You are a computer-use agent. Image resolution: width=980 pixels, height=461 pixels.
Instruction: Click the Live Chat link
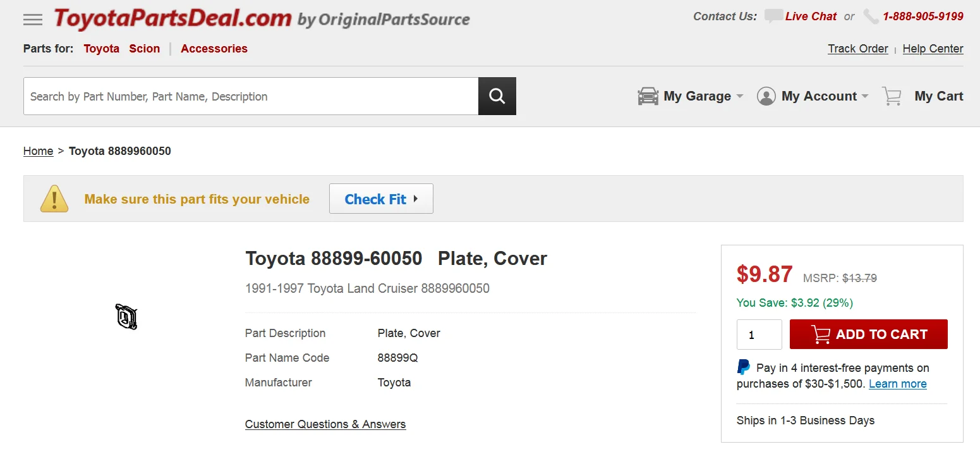coord(811,16)
